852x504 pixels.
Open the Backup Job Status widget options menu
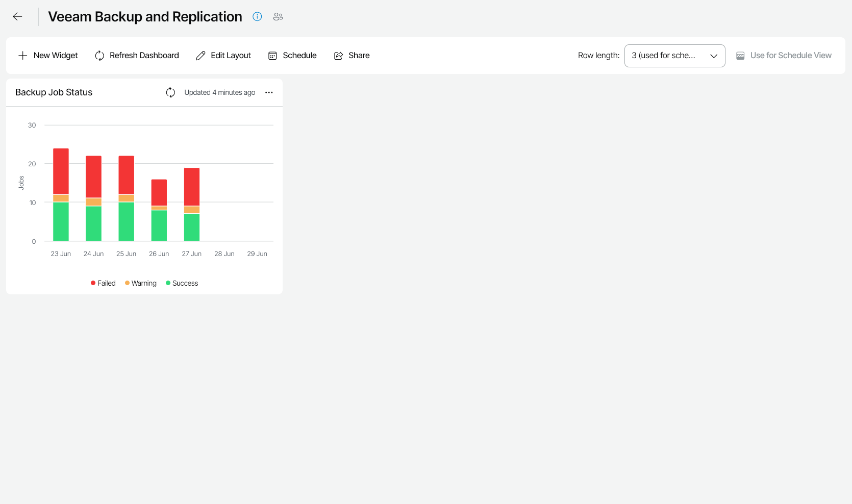[x=269, y=92]
